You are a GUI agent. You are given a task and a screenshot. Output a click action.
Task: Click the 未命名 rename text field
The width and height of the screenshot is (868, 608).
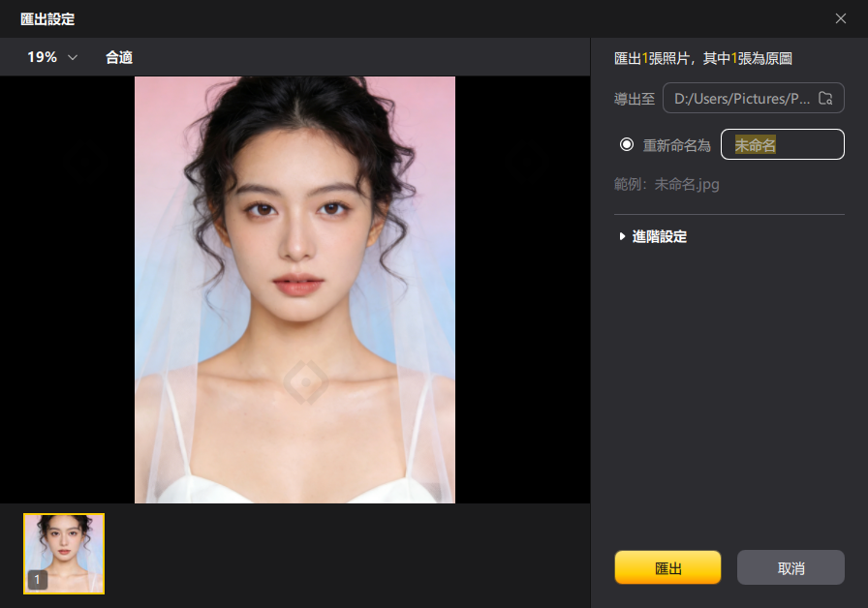(782, 144)
